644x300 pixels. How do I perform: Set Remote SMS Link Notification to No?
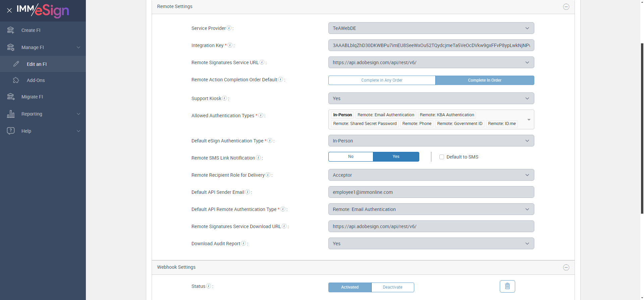(x=351, y=157)
